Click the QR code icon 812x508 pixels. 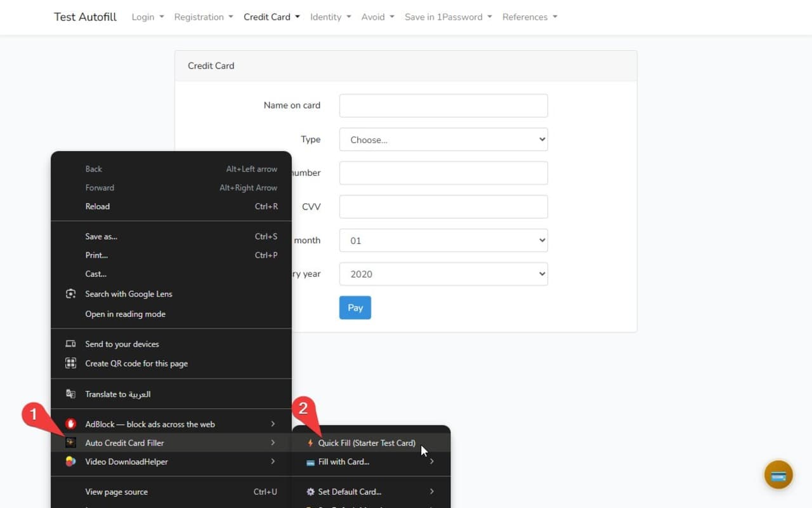pos(71,363)
